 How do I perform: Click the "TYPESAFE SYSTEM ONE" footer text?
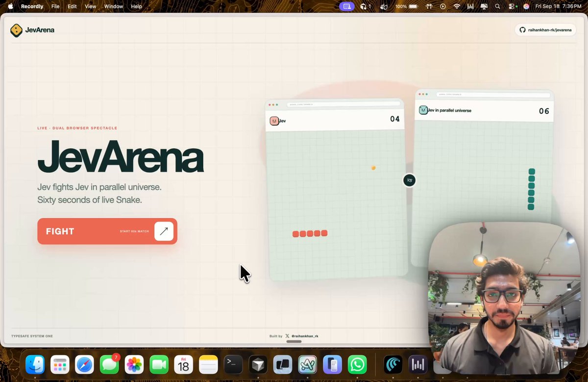[32, 336]
